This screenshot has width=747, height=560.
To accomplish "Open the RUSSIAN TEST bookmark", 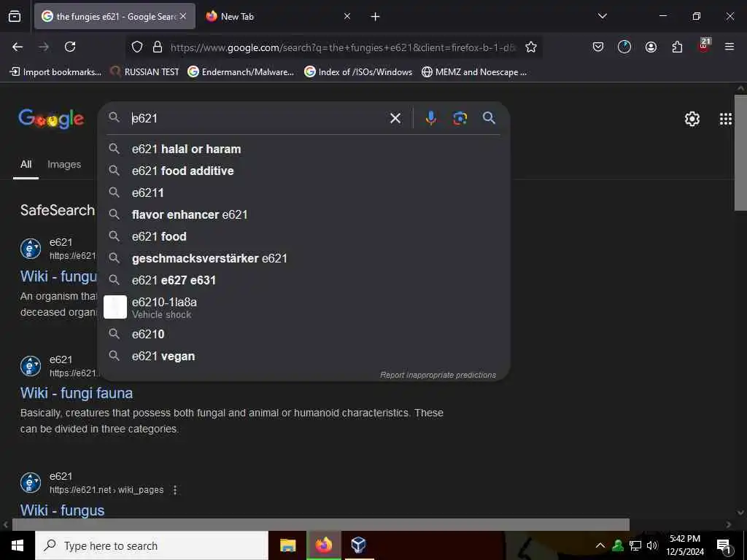I will coord(144,72).
